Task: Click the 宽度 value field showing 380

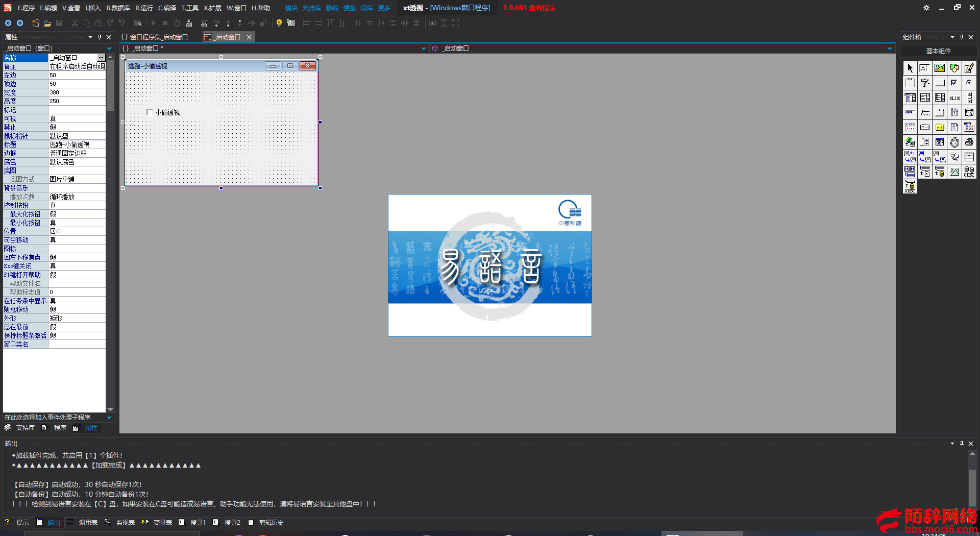Action: [77, 92]
